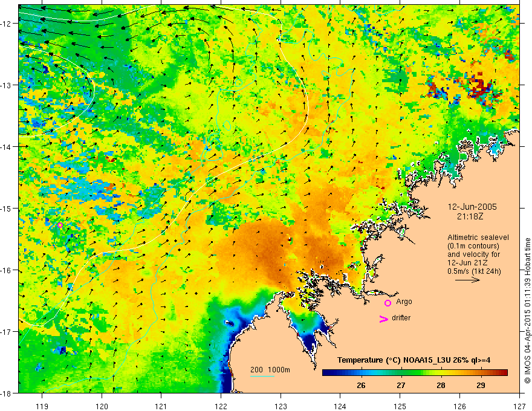The width and height of the screenshot is (532, 411).
Task: Click longitude axis label 125
Action: (400, 406)
